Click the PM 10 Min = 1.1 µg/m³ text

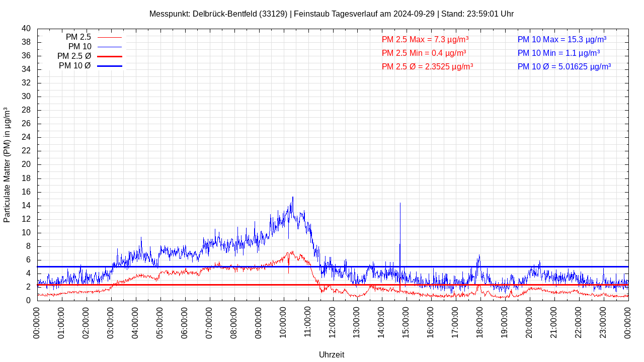(x=558, y=53)
